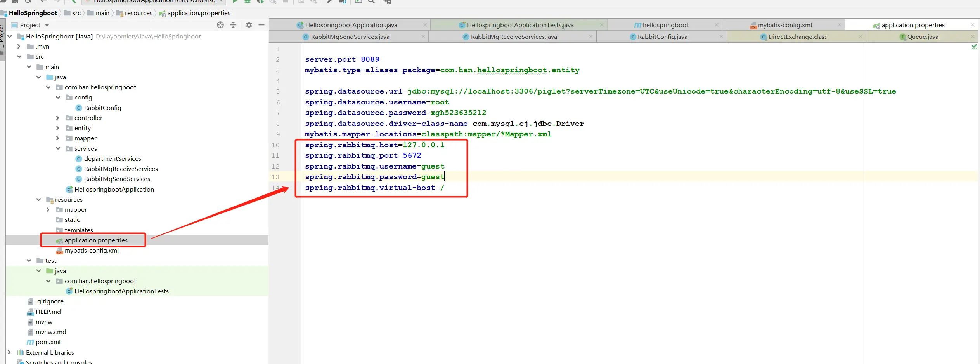
Task: Open Project panel settings gear
Action: click(x=249, y=25)
